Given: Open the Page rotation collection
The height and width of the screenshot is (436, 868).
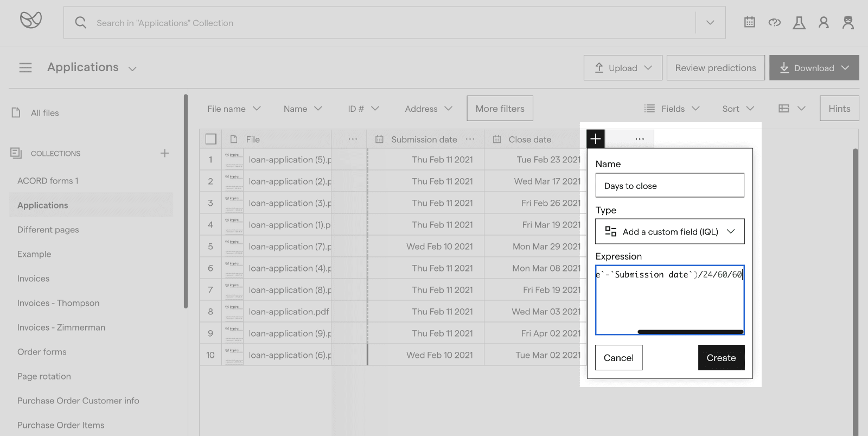Looking at the screenshot, I should [x=44, y=376].
